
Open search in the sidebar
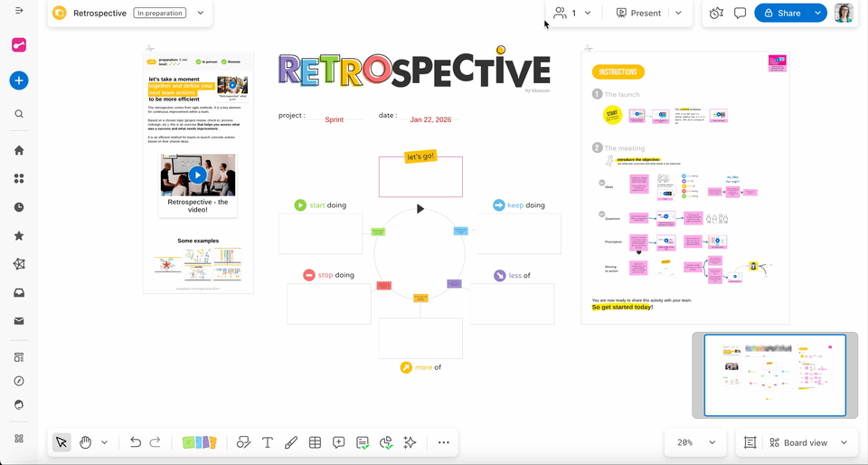[x=19, y=114]
